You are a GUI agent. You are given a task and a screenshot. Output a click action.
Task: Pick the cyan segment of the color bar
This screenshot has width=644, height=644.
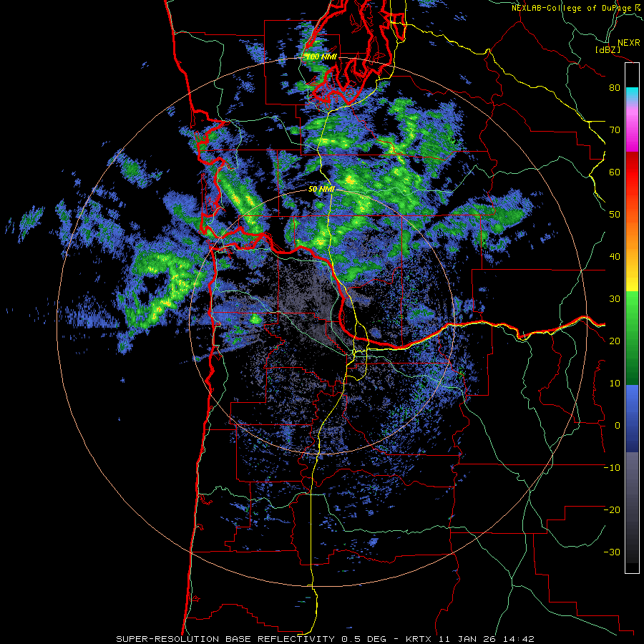tap(632, 94)
